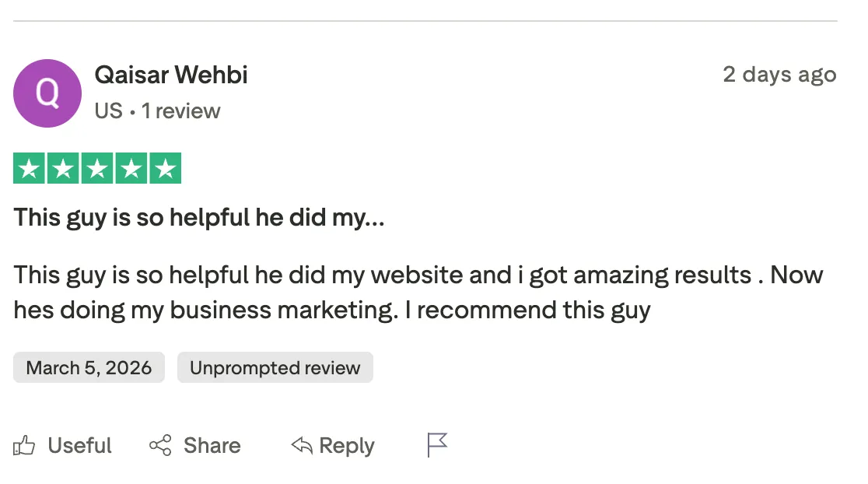Screen dimensions: 868x484
Task: Click the first green rating star
Action: (30, 169)
